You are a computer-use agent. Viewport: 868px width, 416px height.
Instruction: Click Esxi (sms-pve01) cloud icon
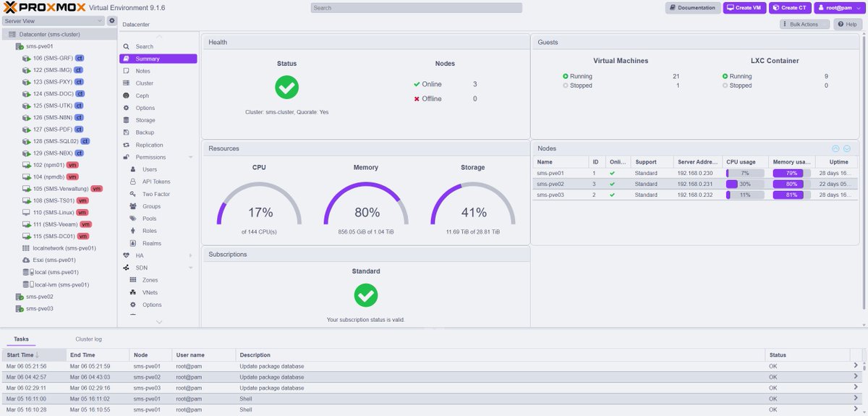pyautogui.click(x=27, y=260)
